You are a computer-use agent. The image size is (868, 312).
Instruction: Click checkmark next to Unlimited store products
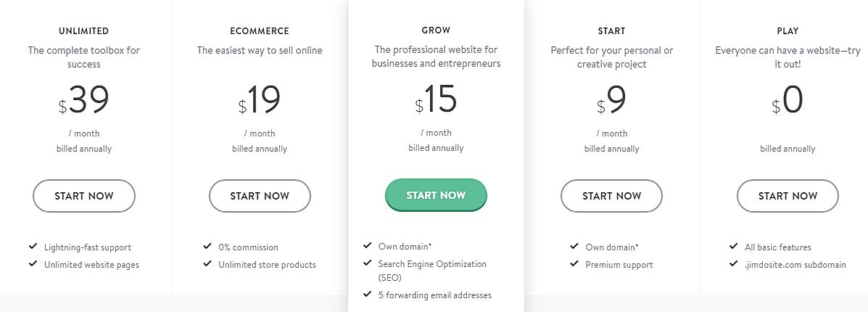207,264
